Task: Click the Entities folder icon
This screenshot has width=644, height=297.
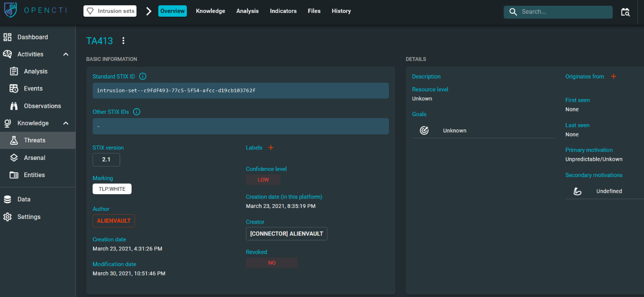Action: (x=14, y=175)
